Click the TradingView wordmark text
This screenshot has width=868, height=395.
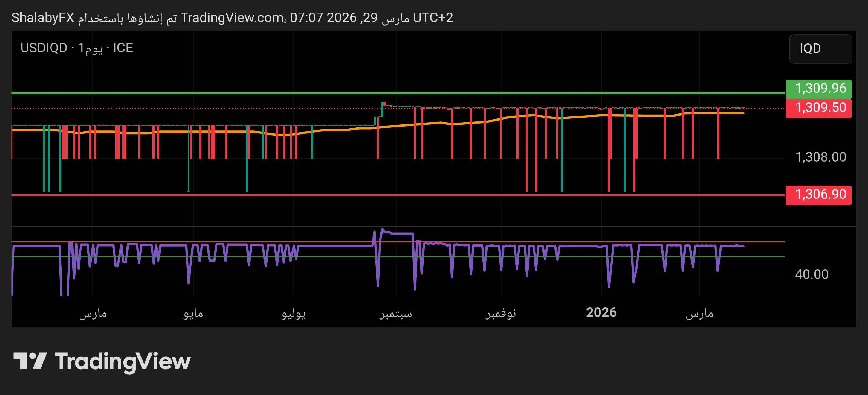[123, 361]
